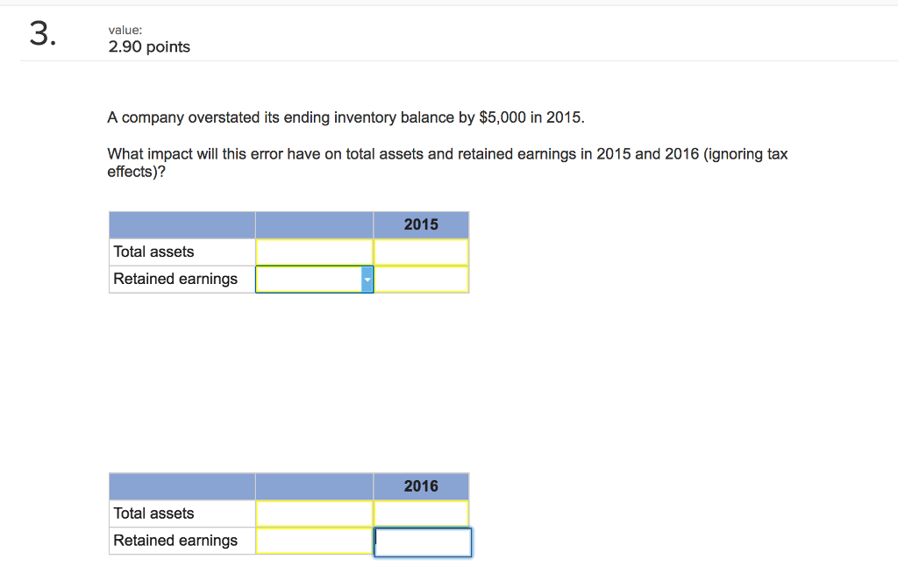Select the Retained earnings row label in 2015 table
898x588 pixels.
175,279
